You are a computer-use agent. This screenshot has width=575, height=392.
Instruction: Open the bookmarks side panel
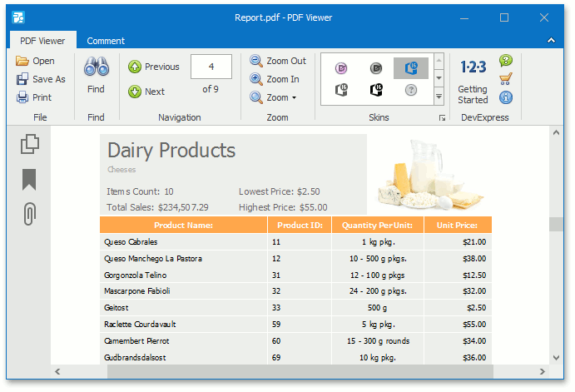coord(29,179)
